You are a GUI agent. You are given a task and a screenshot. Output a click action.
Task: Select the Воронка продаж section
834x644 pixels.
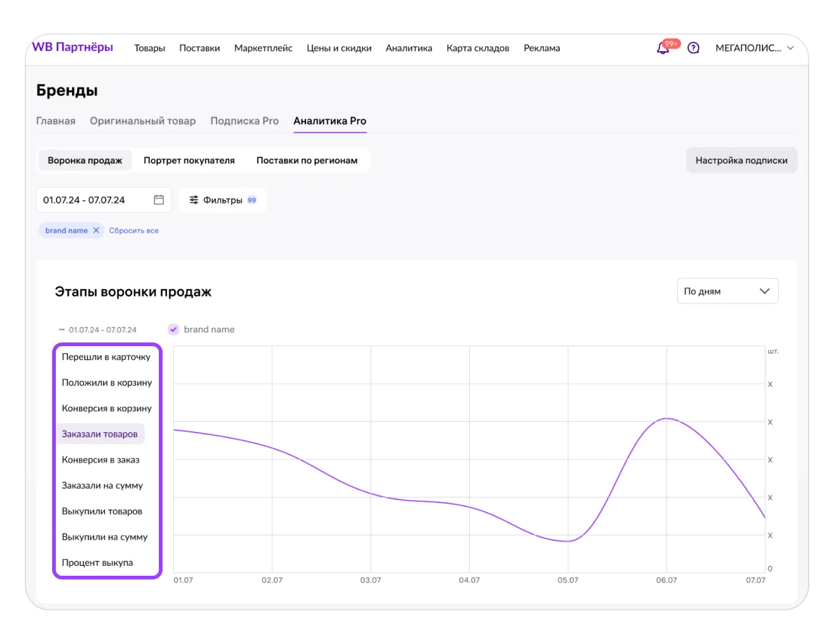pos(85,160)
